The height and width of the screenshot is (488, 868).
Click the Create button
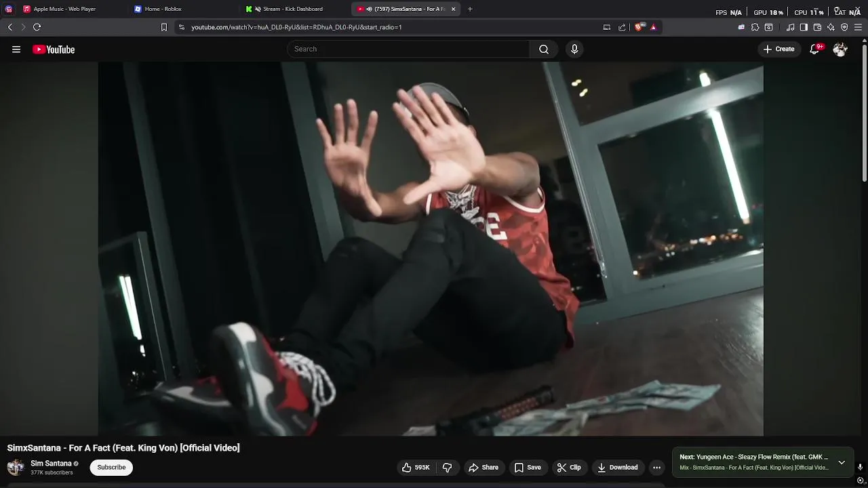click(x=778, y=49)
